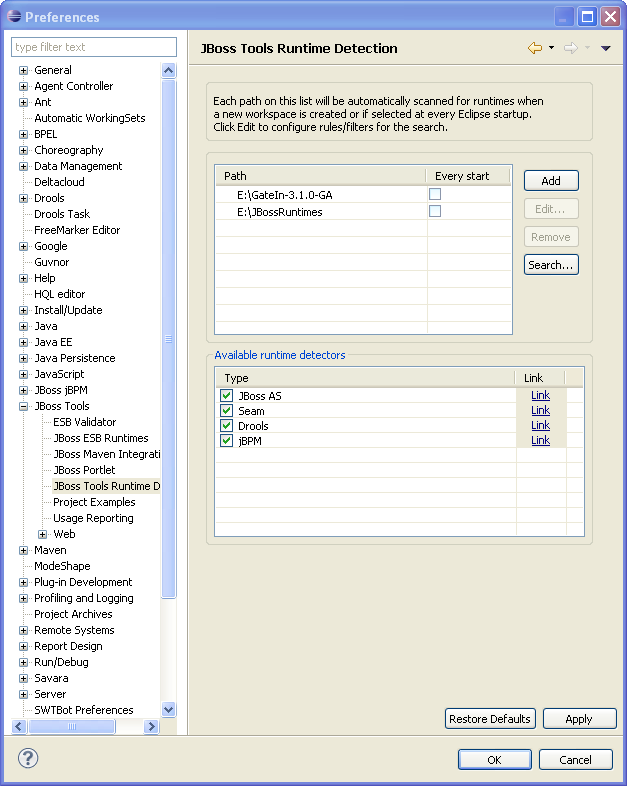Select ModeShape preferences

point(62,566)
